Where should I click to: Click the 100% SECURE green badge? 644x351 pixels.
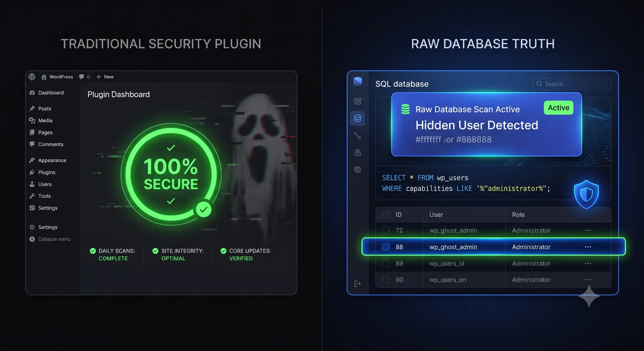point(171,174)
